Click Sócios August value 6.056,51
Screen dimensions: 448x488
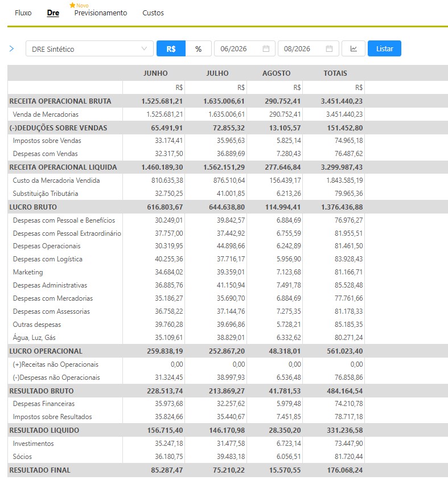pyautogui.click(x=289, y=457)
